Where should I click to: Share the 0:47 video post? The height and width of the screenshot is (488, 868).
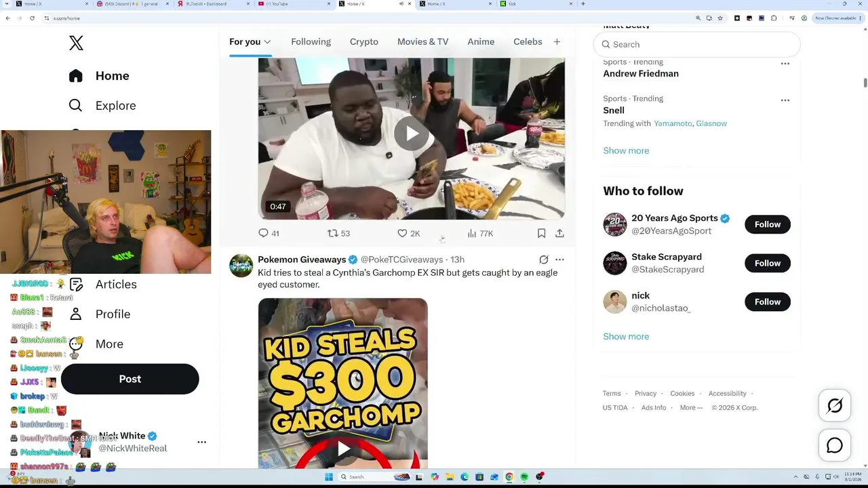point(559,233)
